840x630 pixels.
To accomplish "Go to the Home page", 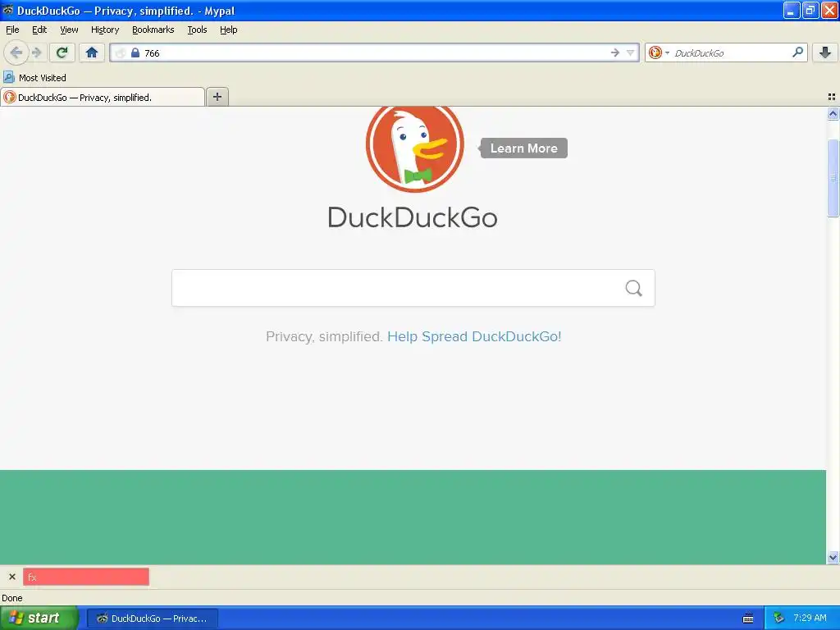I will [92, 52].
